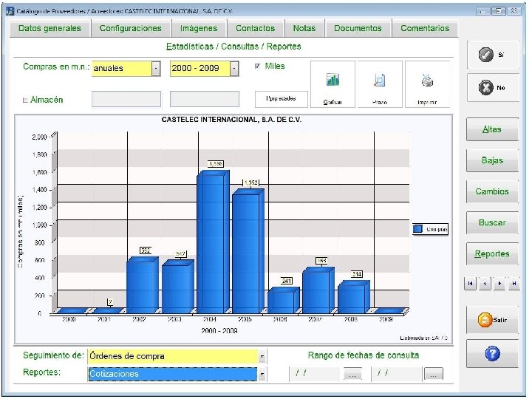Click the '2000 - 2009' axis caption below chart
Screen dimensions: 532x399
coord(219,331)
